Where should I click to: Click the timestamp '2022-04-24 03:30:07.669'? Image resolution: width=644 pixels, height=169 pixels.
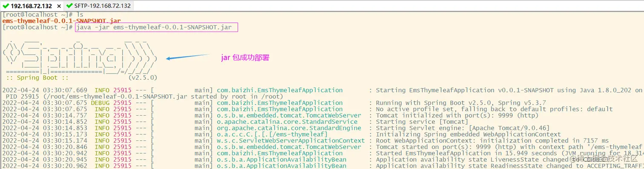coord(45,90)
